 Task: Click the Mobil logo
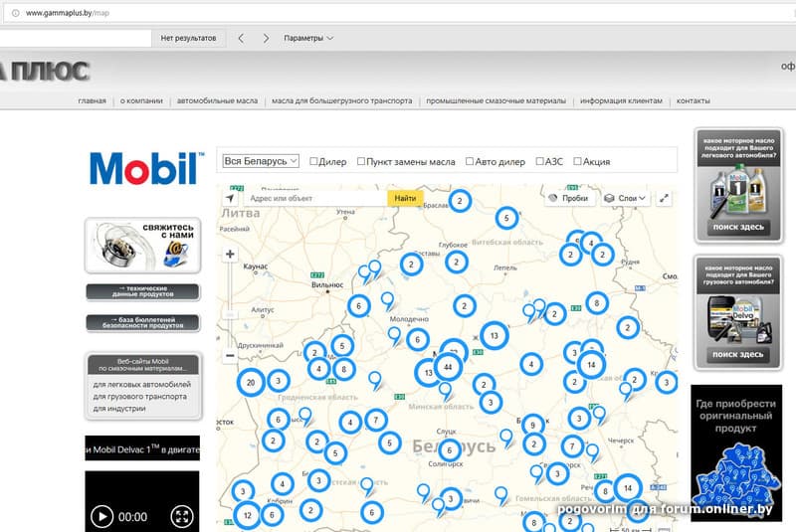146,168
